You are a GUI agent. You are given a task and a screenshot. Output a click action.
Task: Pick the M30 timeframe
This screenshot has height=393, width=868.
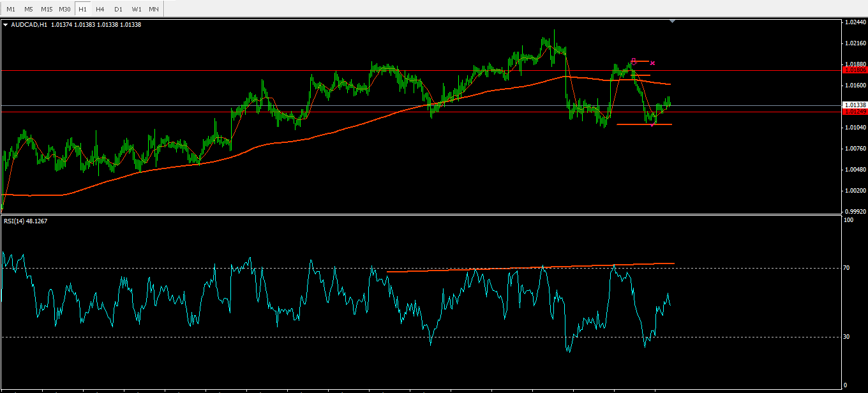[64, 9]
